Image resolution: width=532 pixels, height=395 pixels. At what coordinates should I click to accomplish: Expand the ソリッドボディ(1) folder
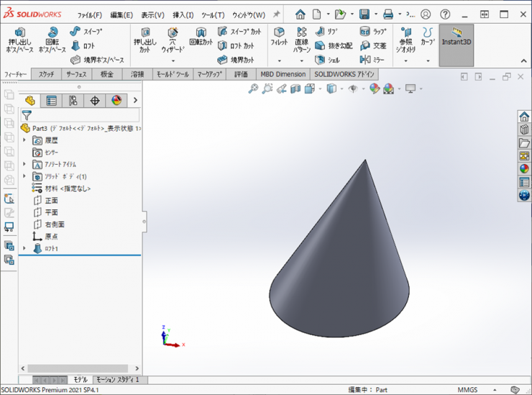pyautogui.click(x=24, y=176)
